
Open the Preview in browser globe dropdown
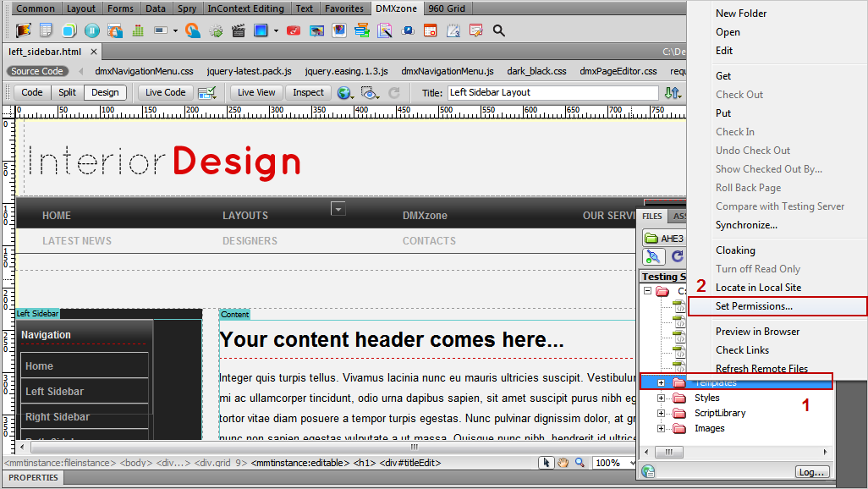[345, 92]
